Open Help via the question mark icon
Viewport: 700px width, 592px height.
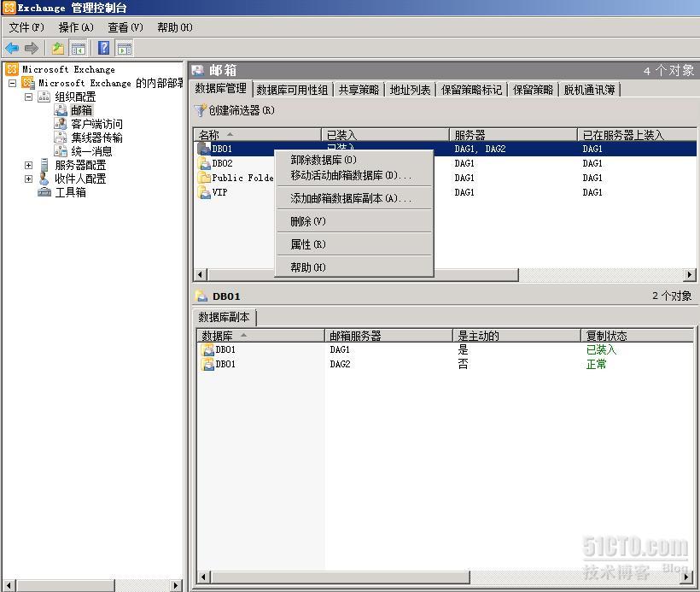(x=103, y=48)
